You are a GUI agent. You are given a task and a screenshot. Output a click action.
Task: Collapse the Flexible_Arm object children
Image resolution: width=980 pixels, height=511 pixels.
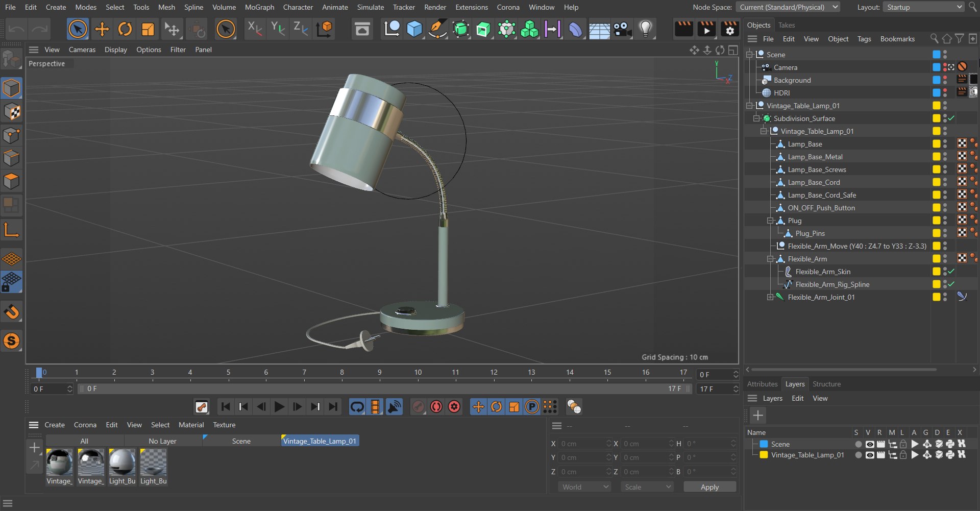tap(770, 259)
